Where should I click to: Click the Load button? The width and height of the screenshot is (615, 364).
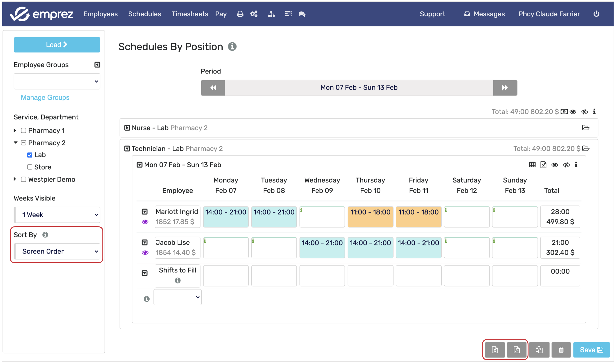coord(57,45)
